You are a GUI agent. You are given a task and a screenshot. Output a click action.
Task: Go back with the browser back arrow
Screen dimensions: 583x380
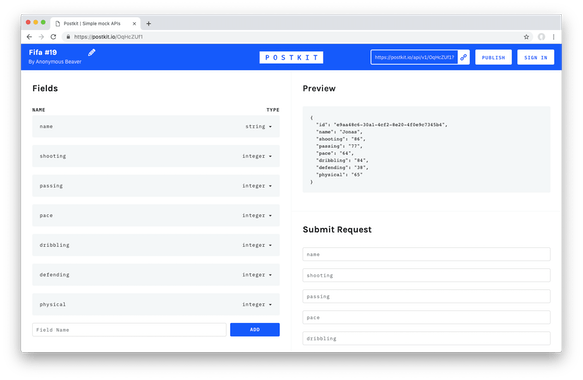tap(29, 37)
